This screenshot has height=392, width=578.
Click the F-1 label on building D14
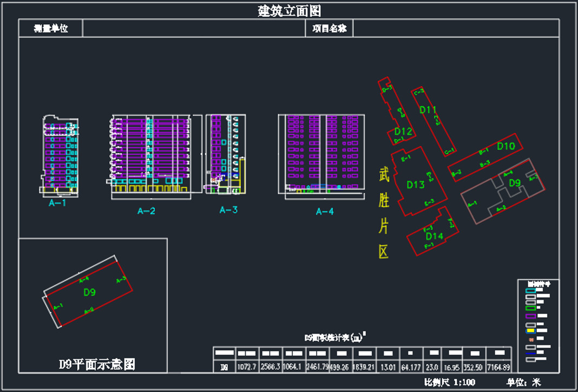[x=429, y=246]
